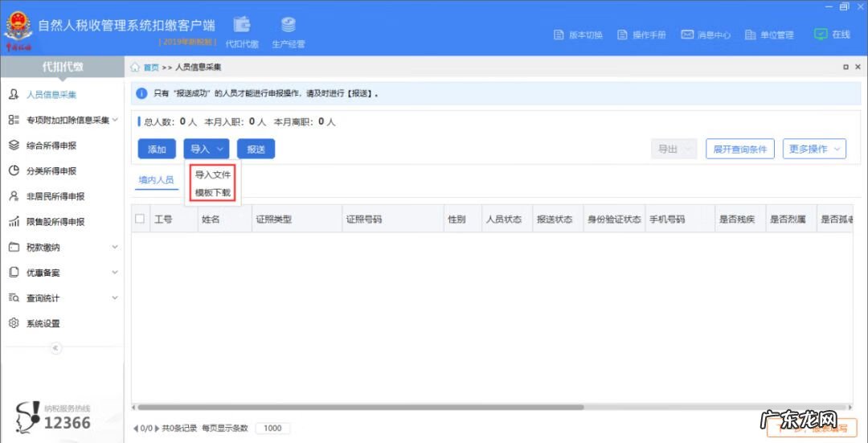The image size is (868, 443).
Task: Open the 导出 dropdown
Action: pos(674,149)
